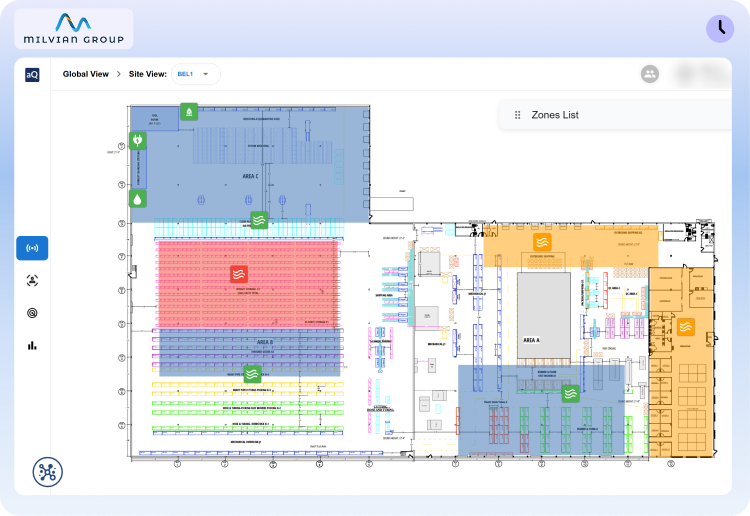Click the green flame sensor marker

coord(188,112)
